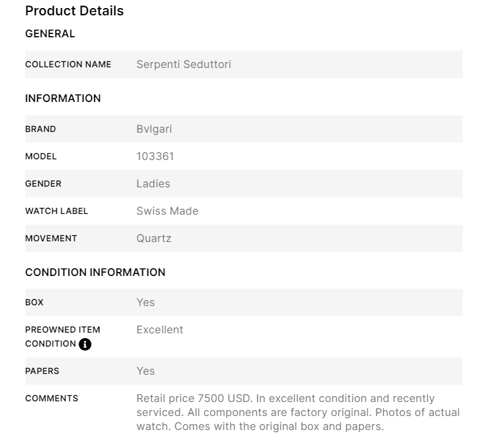Select the BRAND row label
This screenshot has height=448, width=487.
[41, 129]
